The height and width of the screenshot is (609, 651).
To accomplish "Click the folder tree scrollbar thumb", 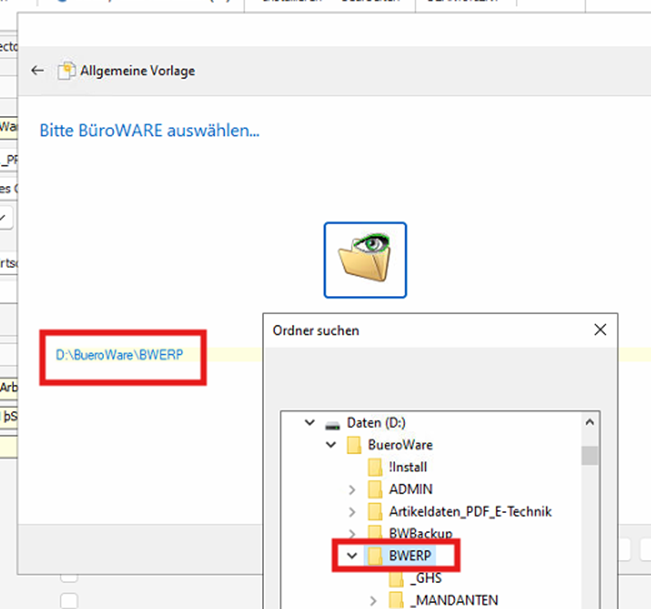I will tap(590, 456).
